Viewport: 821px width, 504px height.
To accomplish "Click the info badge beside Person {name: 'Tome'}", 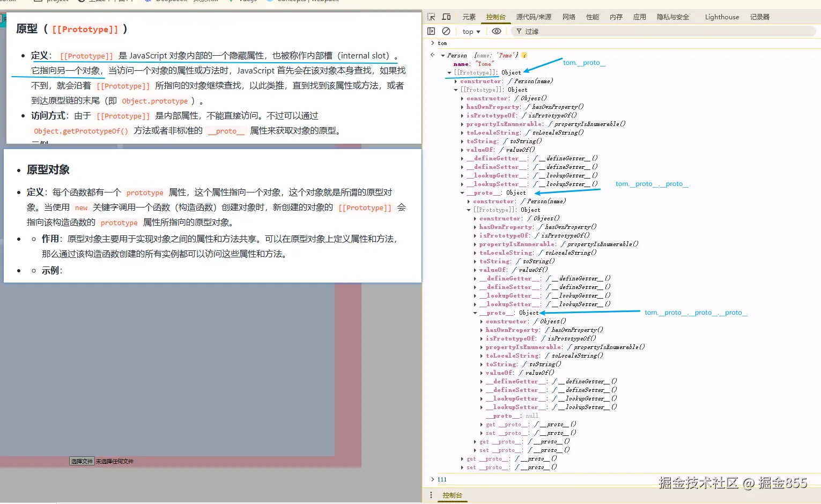I will (524, 55).
